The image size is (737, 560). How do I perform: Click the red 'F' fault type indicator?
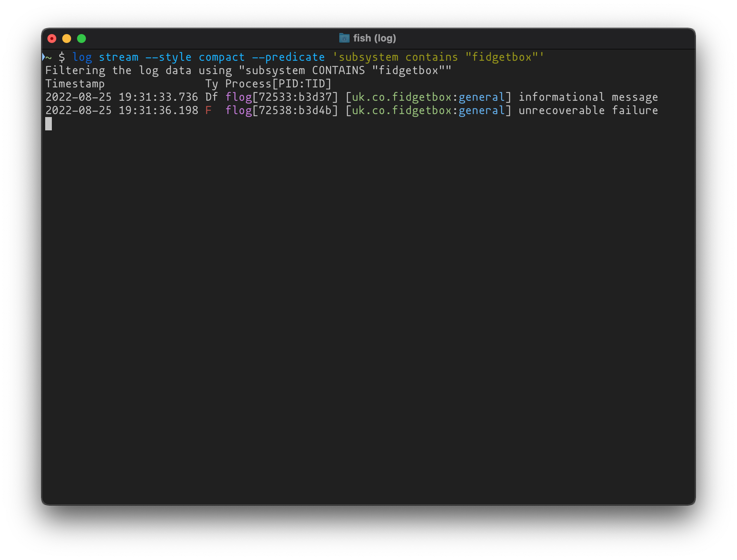click(x=209, y=110)
